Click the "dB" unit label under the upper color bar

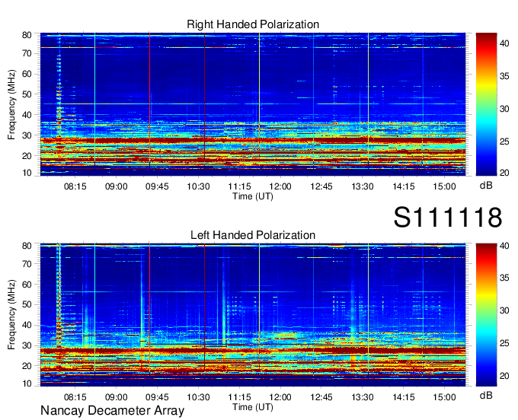(486, 186)
